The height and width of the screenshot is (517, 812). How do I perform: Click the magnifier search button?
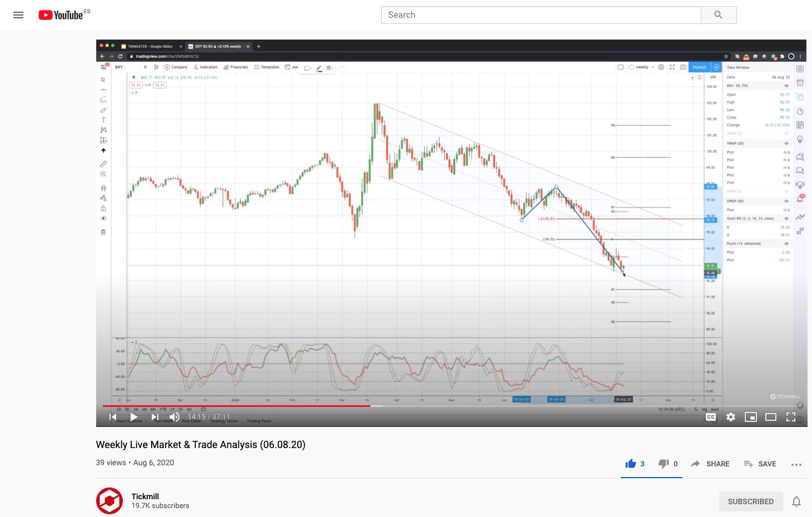(719, 15)
